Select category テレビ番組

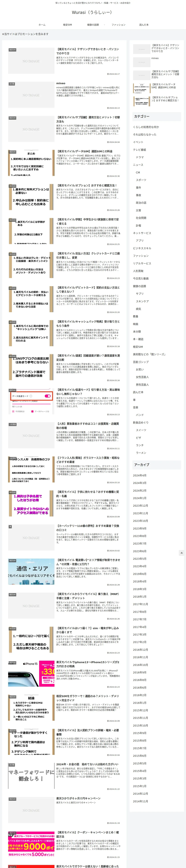click(139, 150)
